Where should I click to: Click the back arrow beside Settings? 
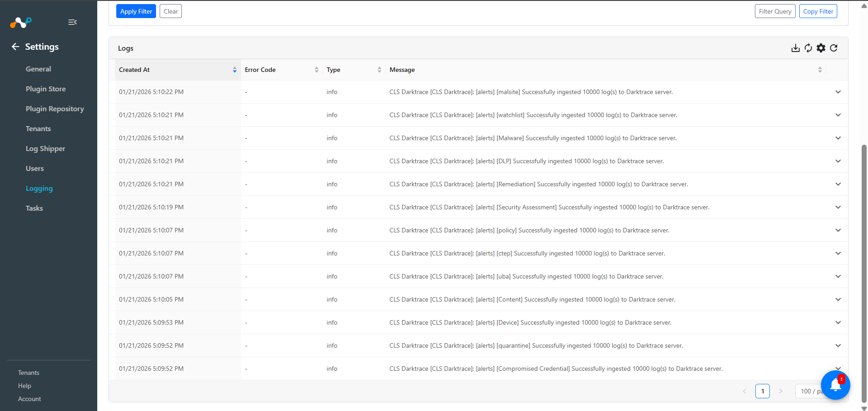coord(15,47)
